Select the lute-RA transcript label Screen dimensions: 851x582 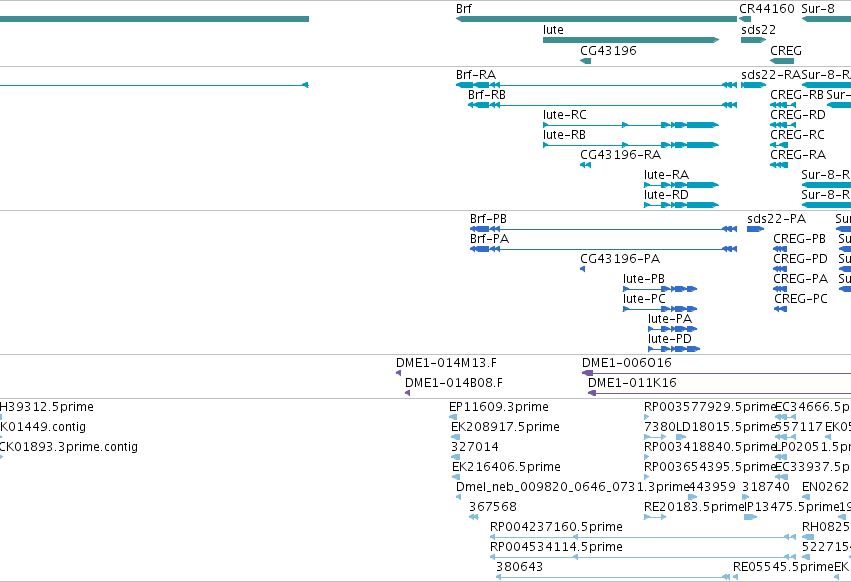click(666, 175)
